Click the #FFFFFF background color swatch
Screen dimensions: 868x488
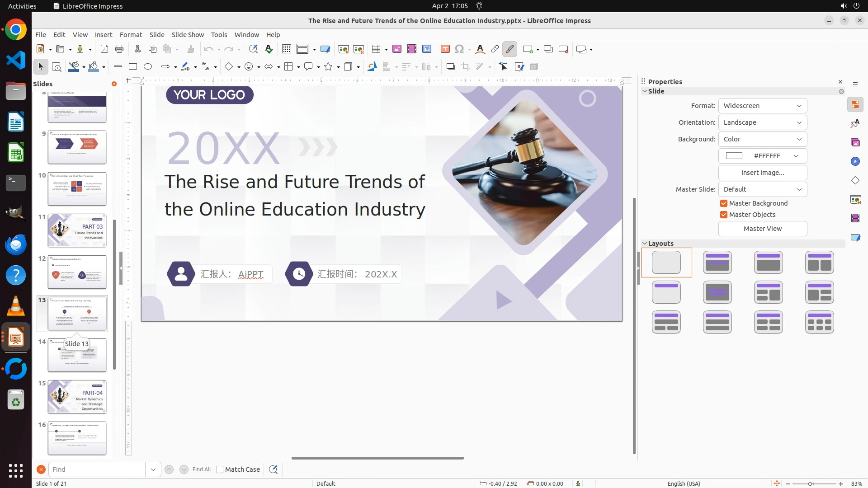[734, 156]
